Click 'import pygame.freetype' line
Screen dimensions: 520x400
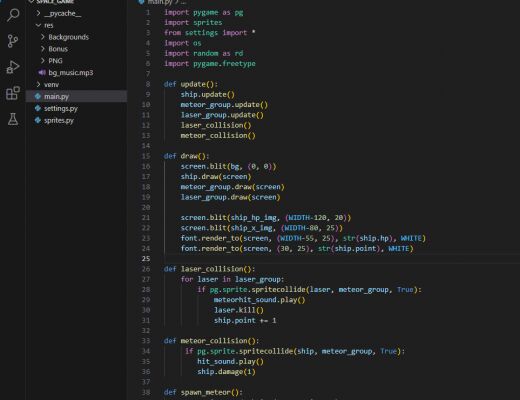click(210, 64)
